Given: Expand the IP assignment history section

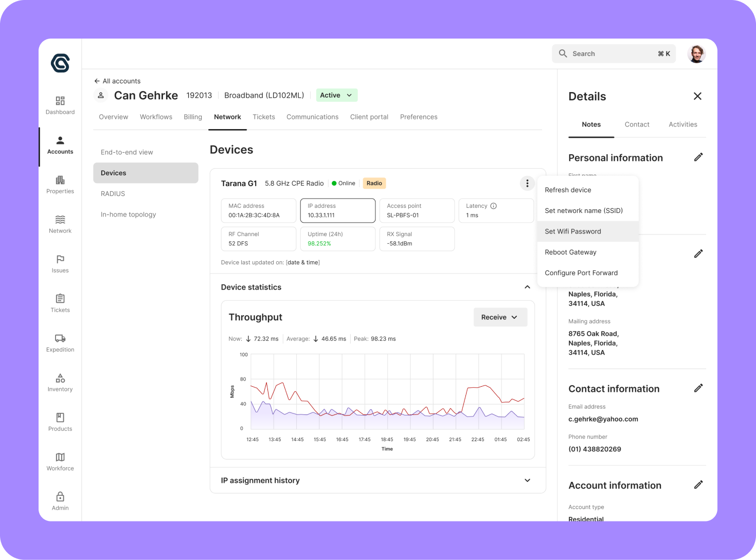Looking at the screenshot, I should tap(527, 480).
